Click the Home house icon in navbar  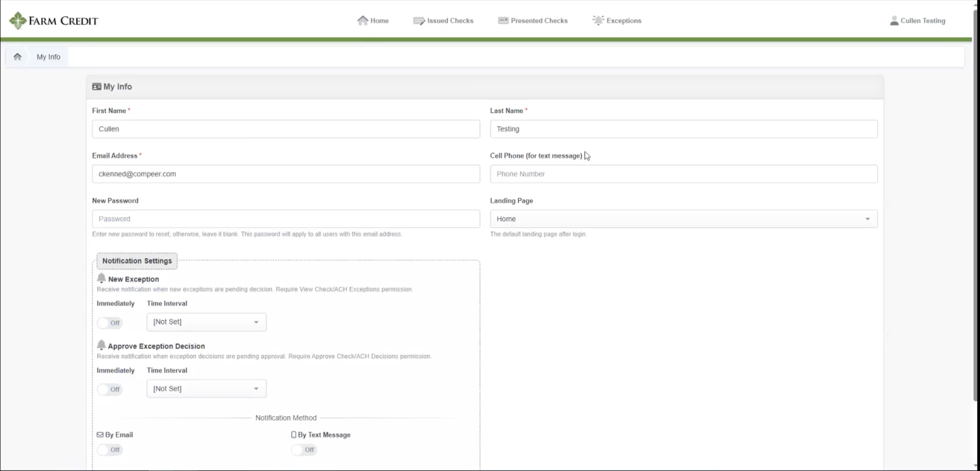point(362,20)
